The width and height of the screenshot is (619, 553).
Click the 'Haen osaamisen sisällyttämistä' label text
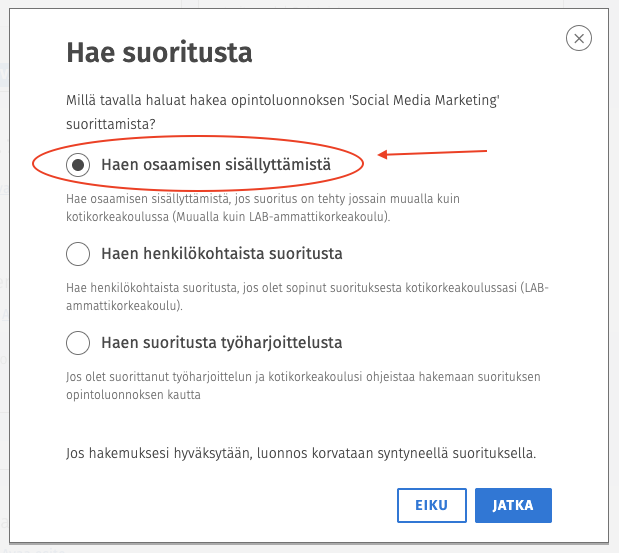(x=216, y=165)
